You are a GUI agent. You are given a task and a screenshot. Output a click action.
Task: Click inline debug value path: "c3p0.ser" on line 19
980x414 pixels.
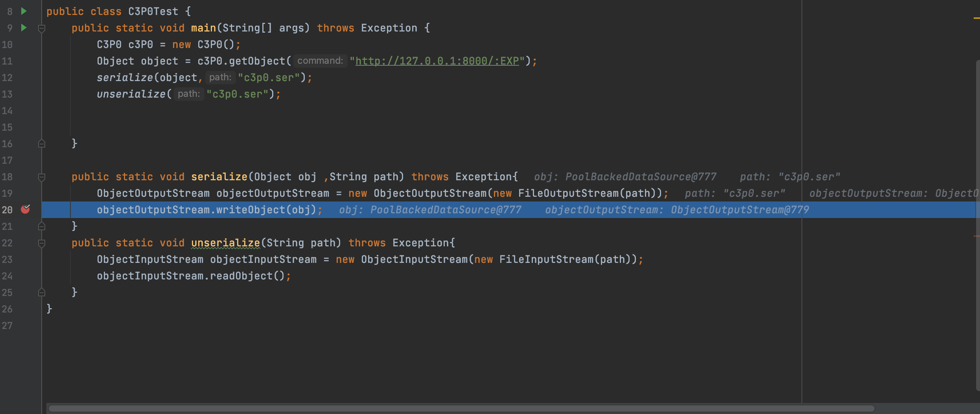pyautogui.click(x=735, y=193)
